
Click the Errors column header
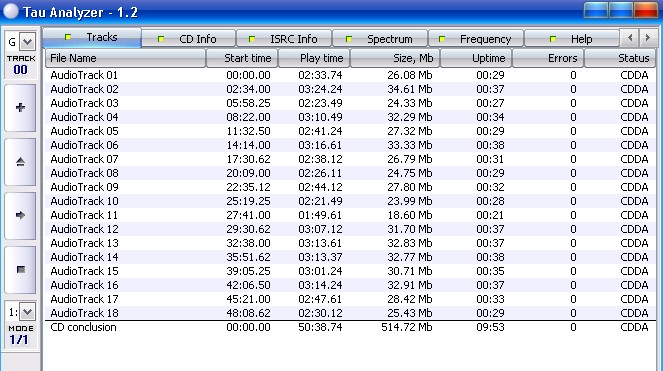(x=548, y=58)
